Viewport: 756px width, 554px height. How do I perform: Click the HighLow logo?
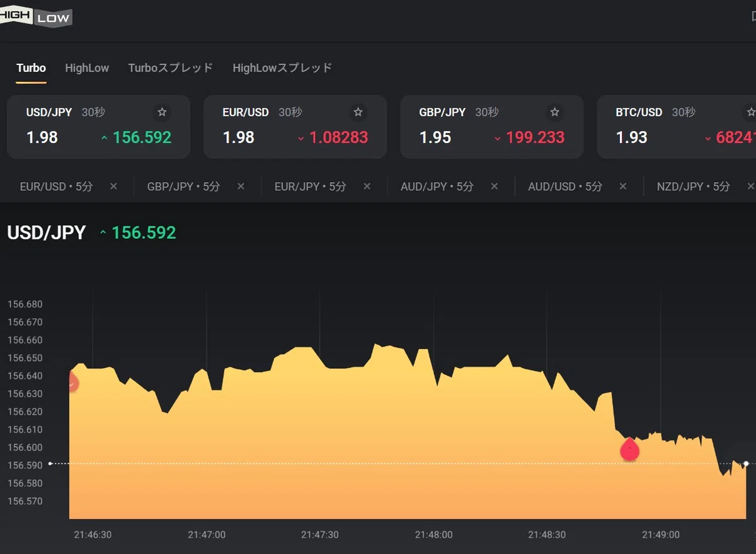point(36,17)
